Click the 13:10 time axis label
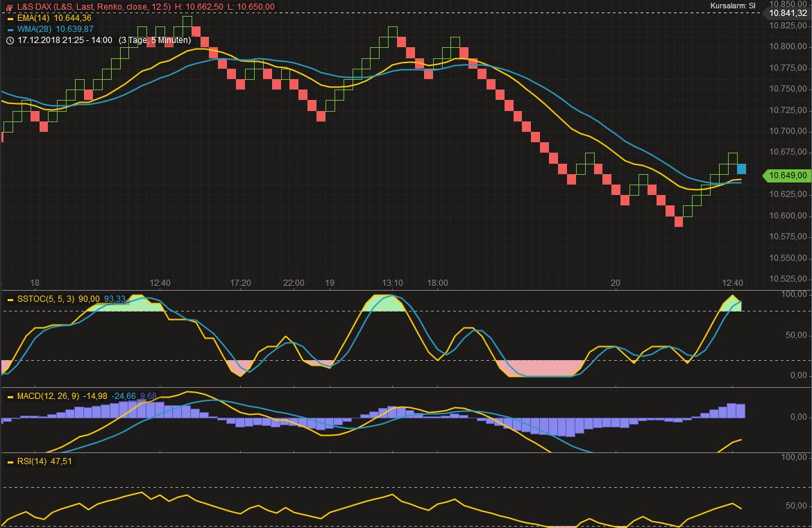 tap(393, 283)
